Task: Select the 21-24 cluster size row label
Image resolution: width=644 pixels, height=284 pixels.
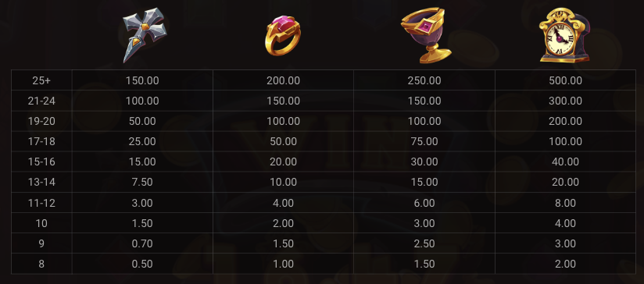Action: coord(41,101)
